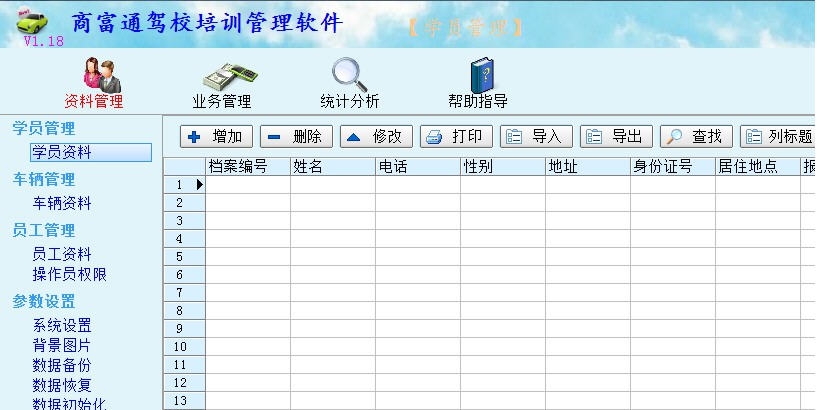Viewport: 817px width, 410px height.
Task: Switch to the 资料管理 tab label
Action: point(94,101)
